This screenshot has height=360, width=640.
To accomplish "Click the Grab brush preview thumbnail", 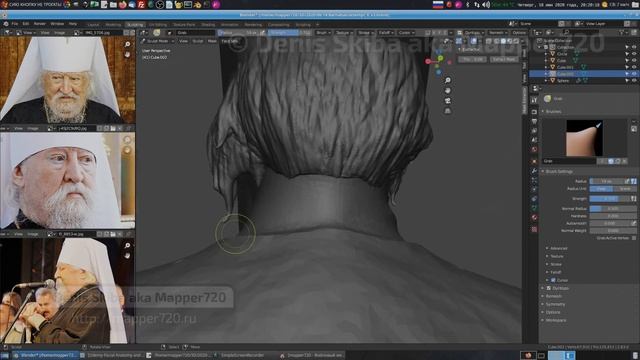I will point(584,138).
